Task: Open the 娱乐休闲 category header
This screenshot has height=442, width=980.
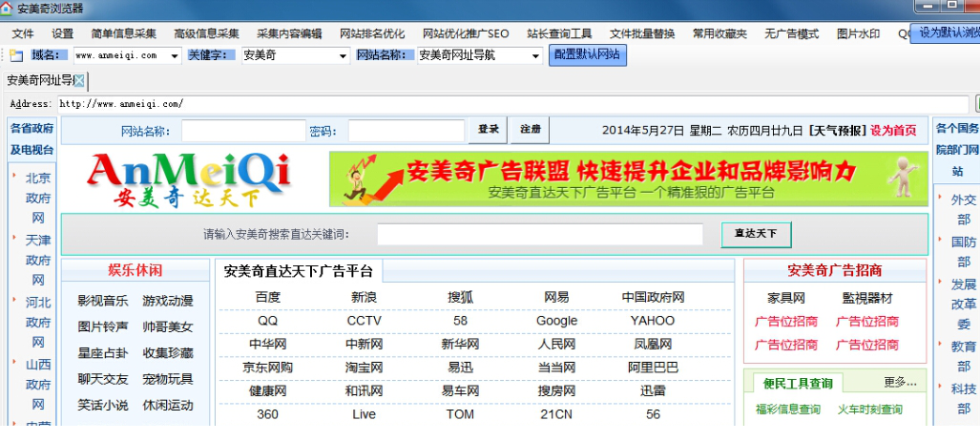Action: (x=135, y=270)
